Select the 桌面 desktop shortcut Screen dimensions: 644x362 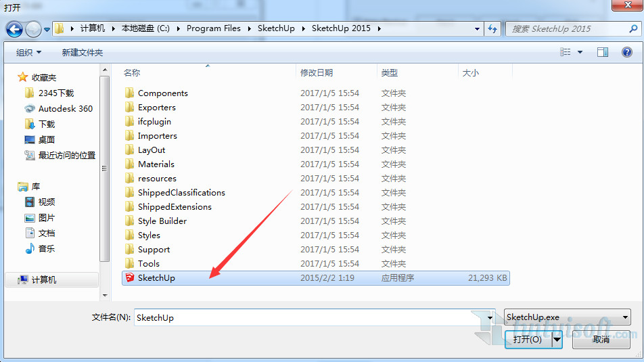coord(46,140)
